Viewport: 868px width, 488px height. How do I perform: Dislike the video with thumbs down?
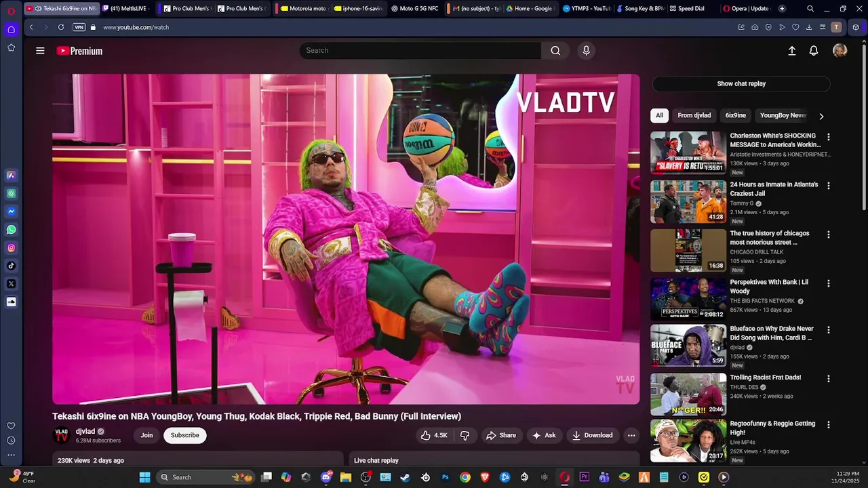point(465,435)
